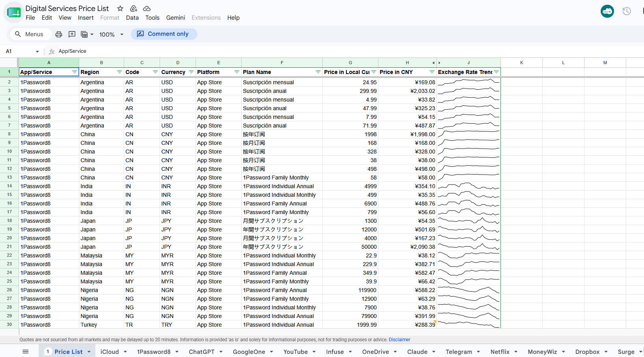Search the Menus search box
Screen dimensions: 644x357
[30, 34]
